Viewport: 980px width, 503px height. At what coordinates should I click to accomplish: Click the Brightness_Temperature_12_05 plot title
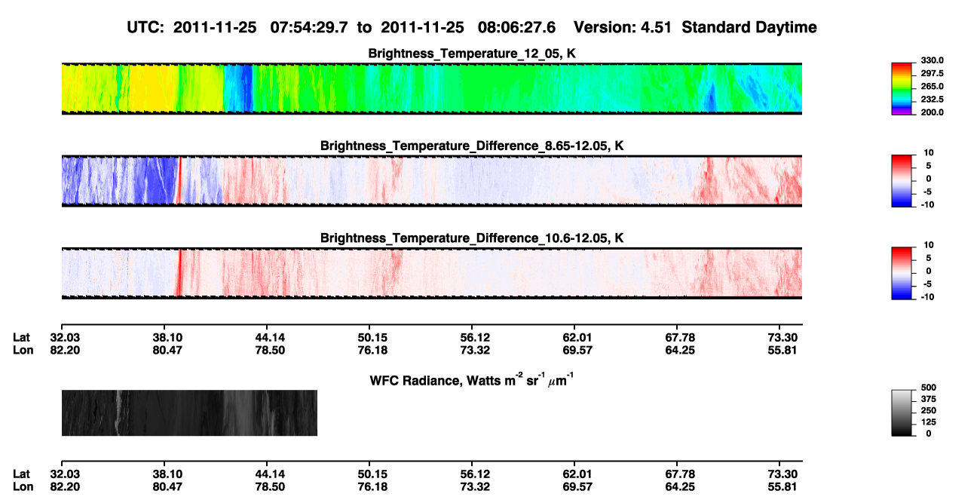[473, 54]
